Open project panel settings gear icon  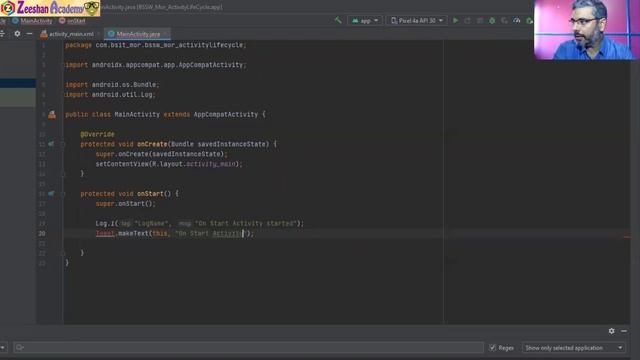[x=17, y=34]
